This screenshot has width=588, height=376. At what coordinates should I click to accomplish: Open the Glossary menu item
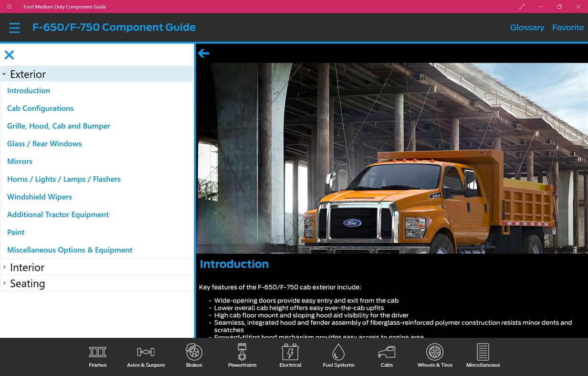pos(527,27)
